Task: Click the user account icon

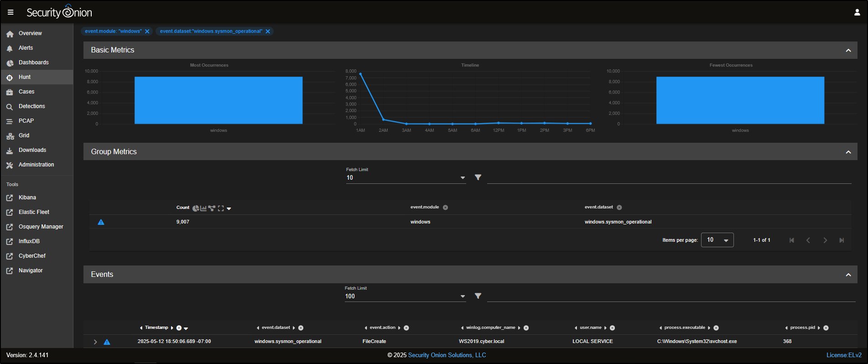Action: 857,12
